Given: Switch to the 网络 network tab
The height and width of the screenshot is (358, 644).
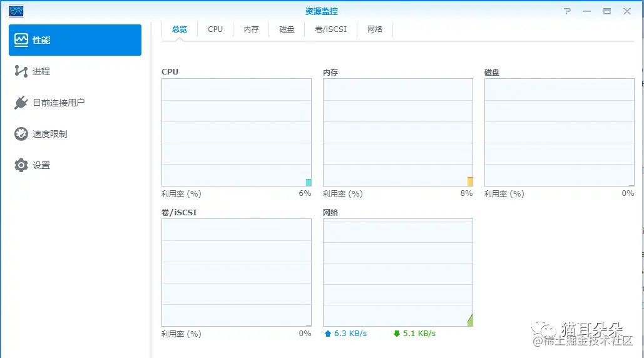Looking at the screenshot, I should 374,29.
